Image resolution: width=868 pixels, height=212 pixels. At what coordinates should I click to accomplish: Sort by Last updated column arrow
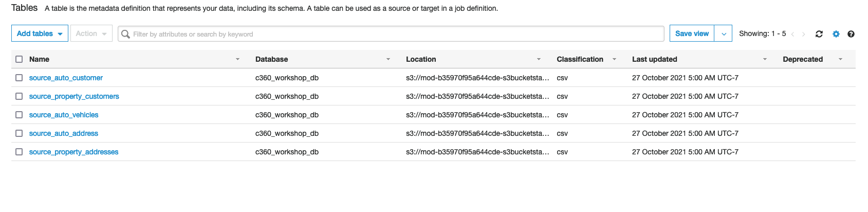click(765, 59)
